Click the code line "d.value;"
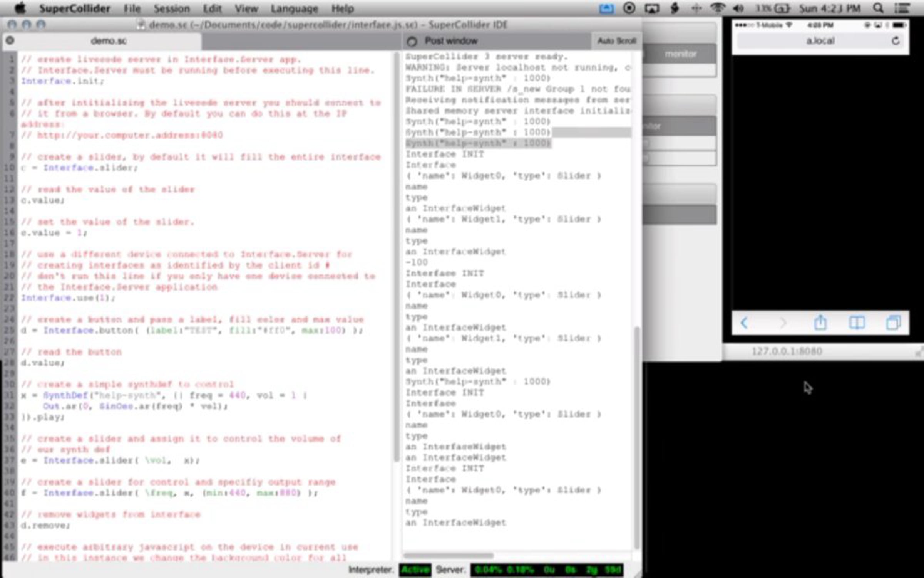 point(43,363)
